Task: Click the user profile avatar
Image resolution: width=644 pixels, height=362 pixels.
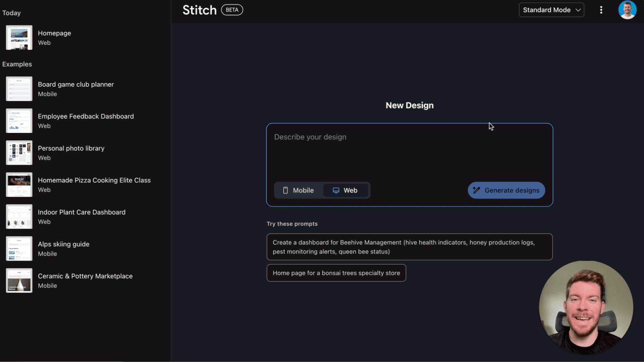Action: click(x=627, y=10)
